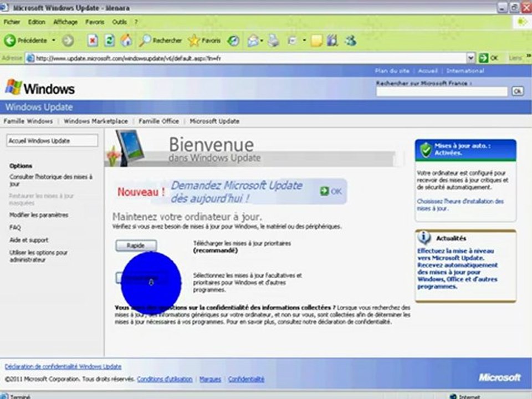
Task: Click the Research books toolbar icon
Action: (332, 40)
